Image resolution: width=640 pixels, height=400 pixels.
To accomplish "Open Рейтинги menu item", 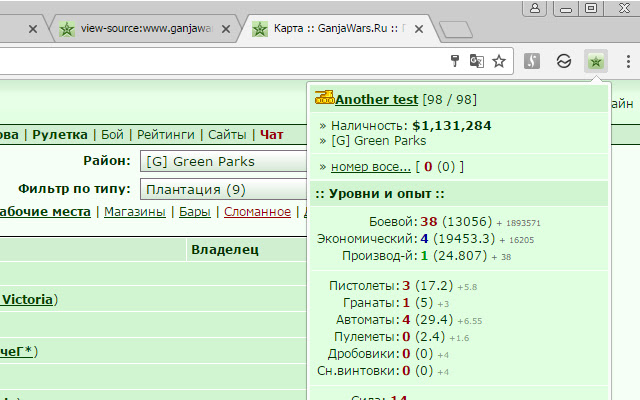I will click(x=165, y=135).
